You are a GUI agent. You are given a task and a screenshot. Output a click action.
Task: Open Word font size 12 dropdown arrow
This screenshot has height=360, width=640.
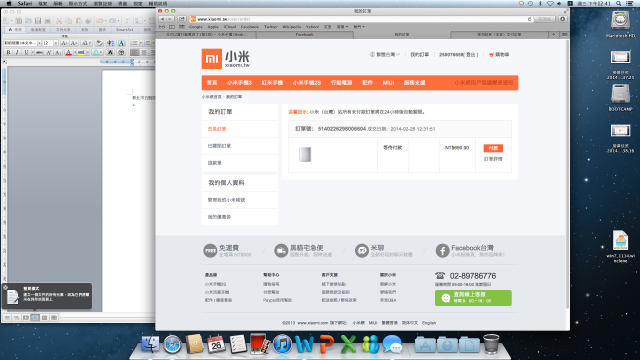coord(56,43)
